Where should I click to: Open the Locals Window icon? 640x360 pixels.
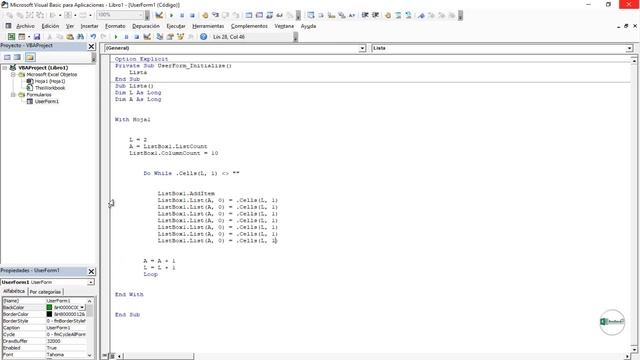pyautogui.click(x=248, y=15)
